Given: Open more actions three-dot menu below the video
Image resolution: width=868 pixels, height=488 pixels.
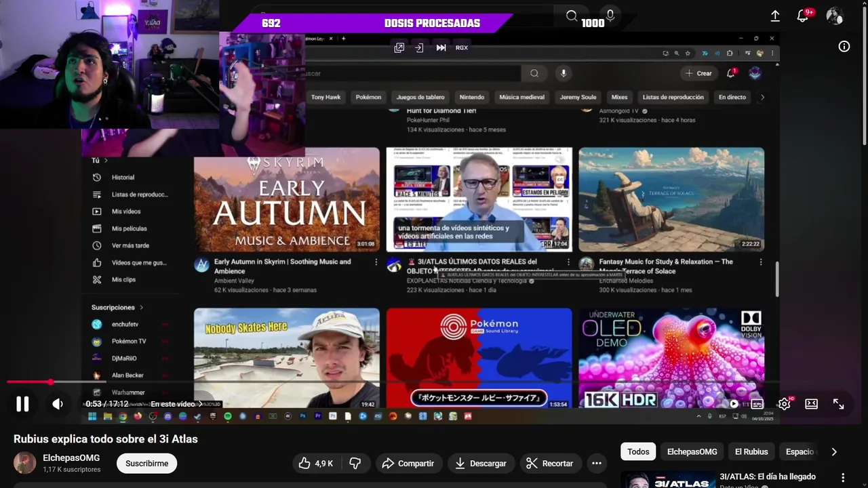Looking at the screenshot, I should tap(597, 464).
